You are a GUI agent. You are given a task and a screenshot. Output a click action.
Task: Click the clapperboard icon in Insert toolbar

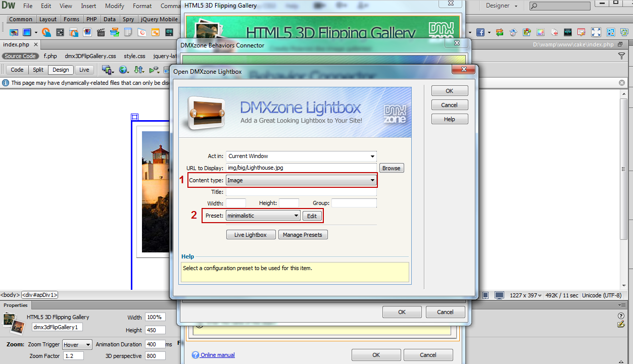[101, 32]
